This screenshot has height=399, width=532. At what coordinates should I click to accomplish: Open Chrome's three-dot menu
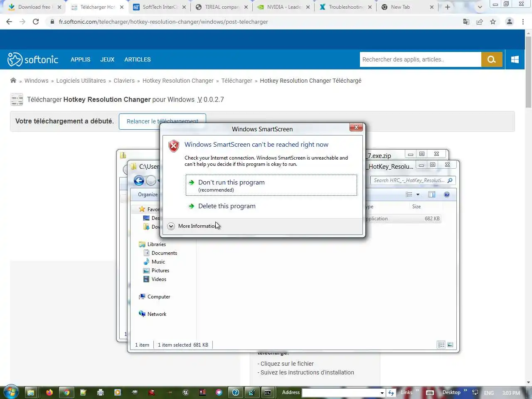click(x=523, y=22)
